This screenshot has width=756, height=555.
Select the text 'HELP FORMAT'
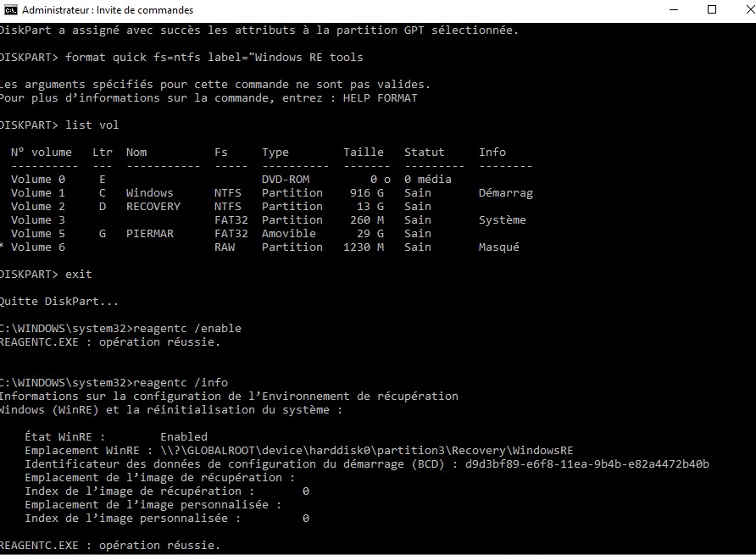(x=380, y=98)
